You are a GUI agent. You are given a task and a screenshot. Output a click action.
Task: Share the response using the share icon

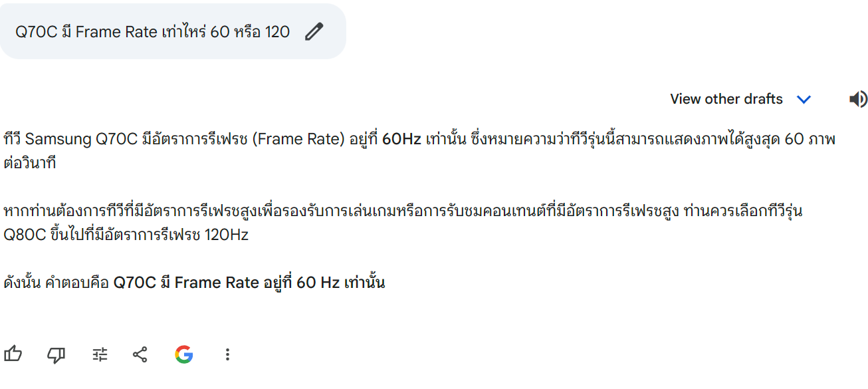(x=140, y=354)
